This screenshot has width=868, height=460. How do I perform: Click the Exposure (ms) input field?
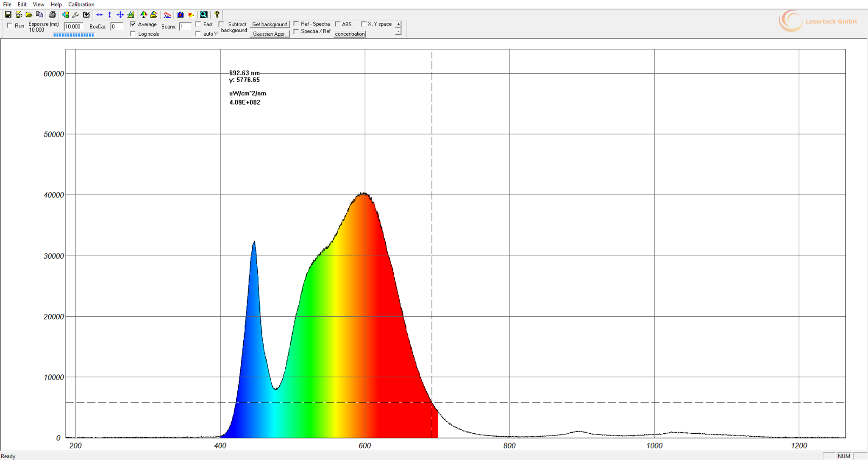coord(73,27)
